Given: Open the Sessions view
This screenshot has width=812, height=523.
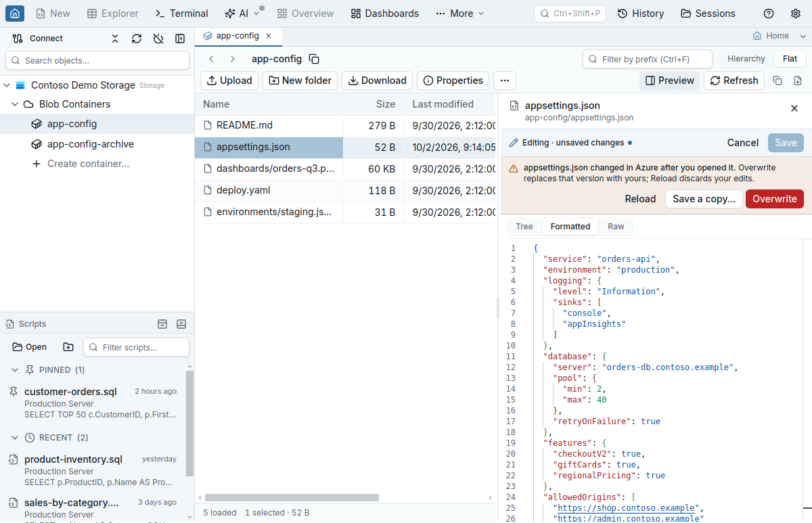Looking at the screenshot, I should point(708,14).
